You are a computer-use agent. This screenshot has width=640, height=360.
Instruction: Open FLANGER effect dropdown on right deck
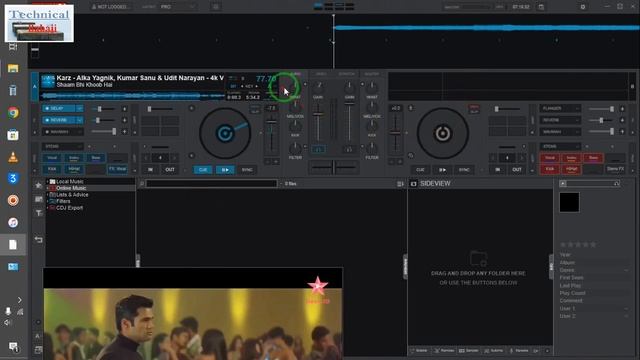pyautogui.click(x=577, y=109)
